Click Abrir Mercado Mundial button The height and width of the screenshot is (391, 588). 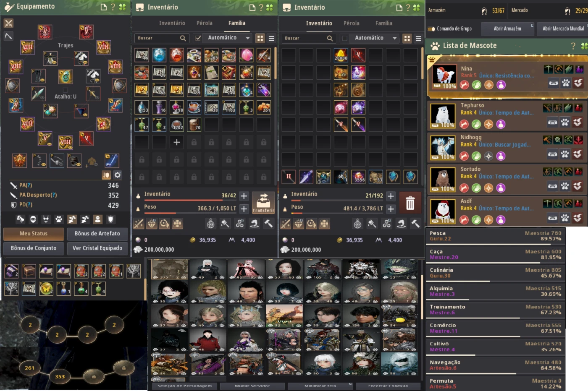point(563,29)
